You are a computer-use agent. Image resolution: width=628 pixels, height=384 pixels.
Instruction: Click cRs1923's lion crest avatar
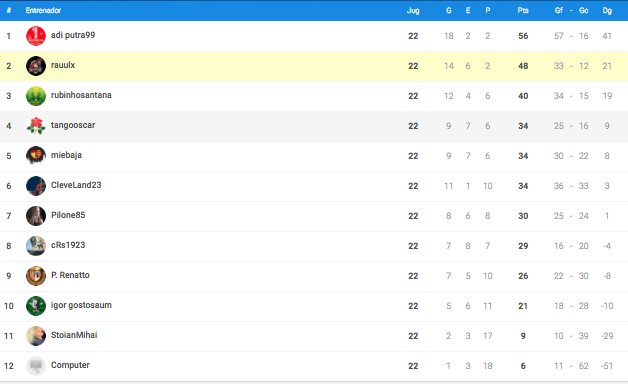coord(36,246)
